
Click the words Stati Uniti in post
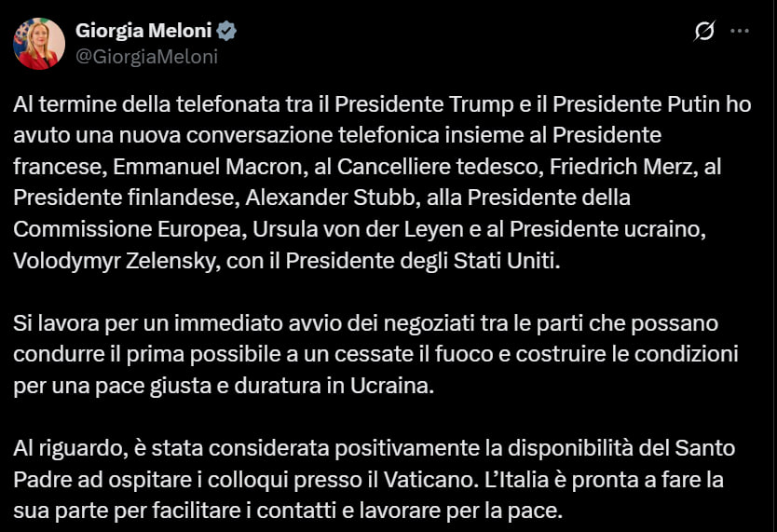[x=506, y=261]
